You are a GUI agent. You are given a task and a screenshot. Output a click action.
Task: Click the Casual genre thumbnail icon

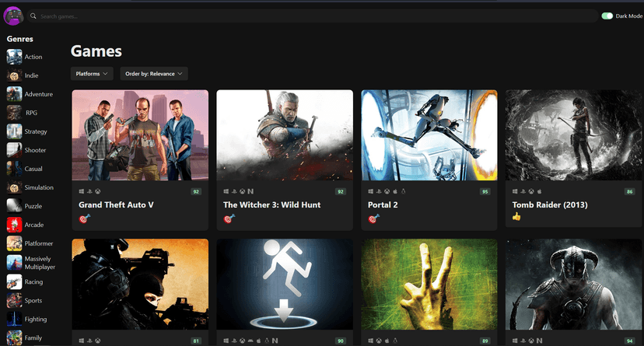[14, 169]
